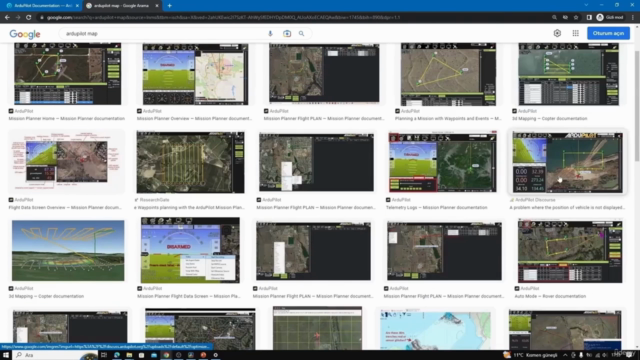This screenshot has width=640, height=360.
Task: Click the Windows taskbar search box Ara
Action: pyautogui.click(x=55, y=355)
